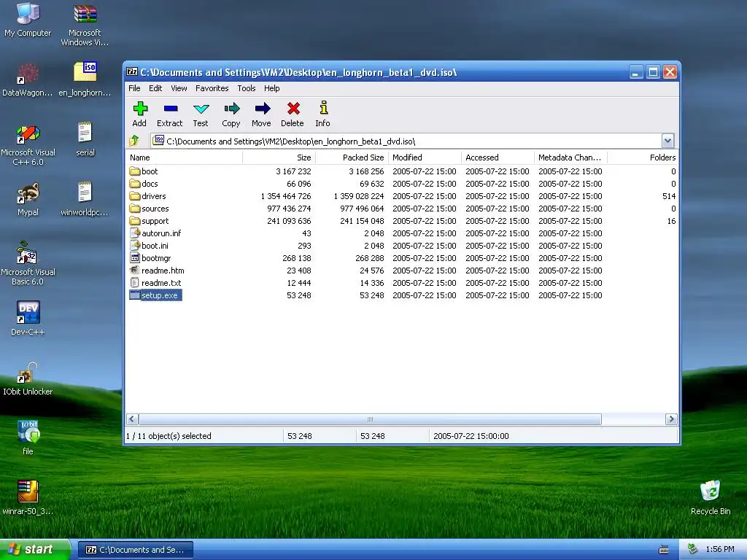Click the Add toolbar icon
Screen dimensions: 747x560
click(x=139, y=109)
